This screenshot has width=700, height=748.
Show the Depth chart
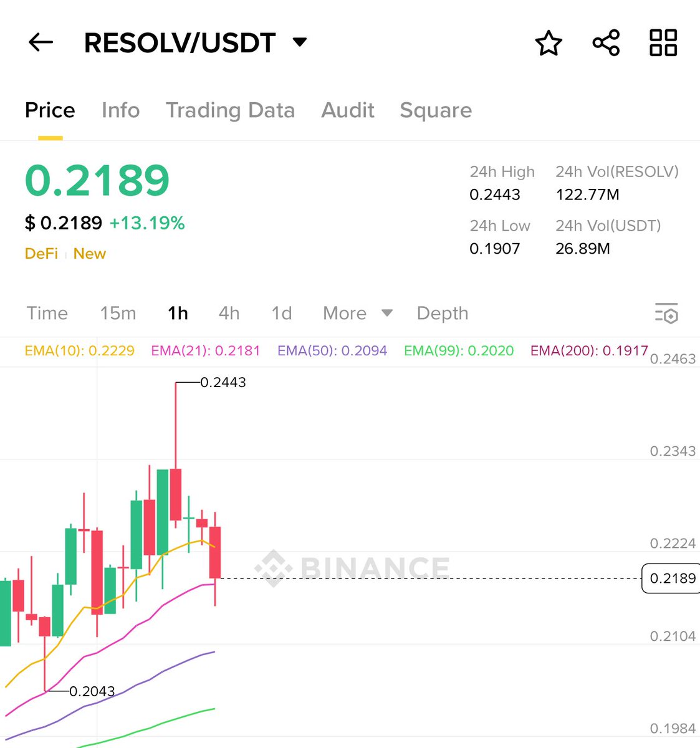(443, 314)
